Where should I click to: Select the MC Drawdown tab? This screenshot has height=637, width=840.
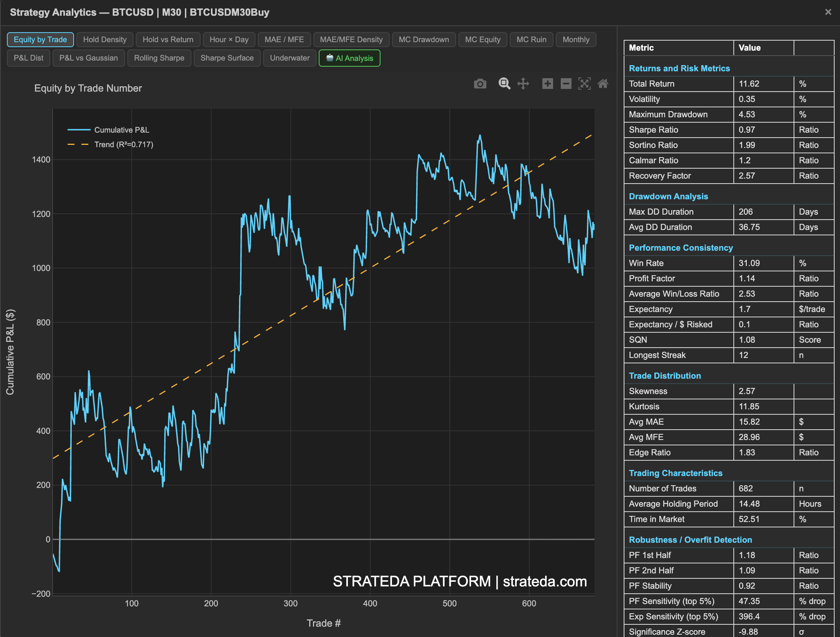424,39
